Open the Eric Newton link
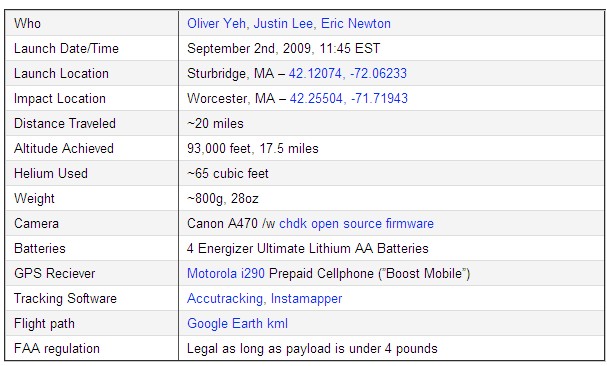The image size is (607, 366). pos(356,24)
